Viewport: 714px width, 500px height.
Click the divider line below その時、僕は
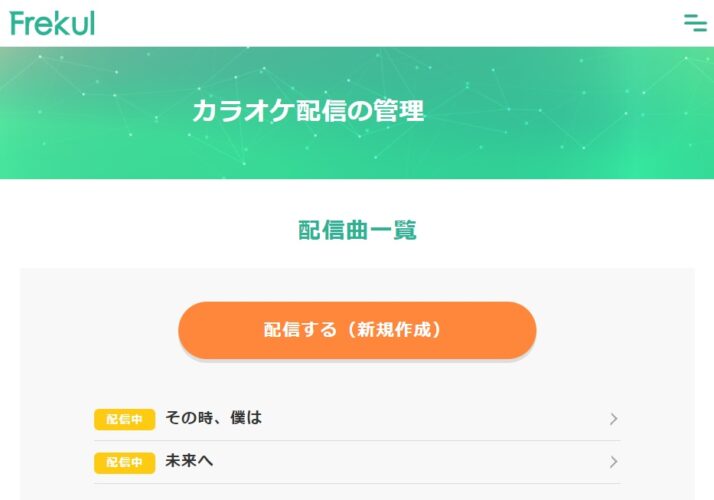[x=357, y=440]
